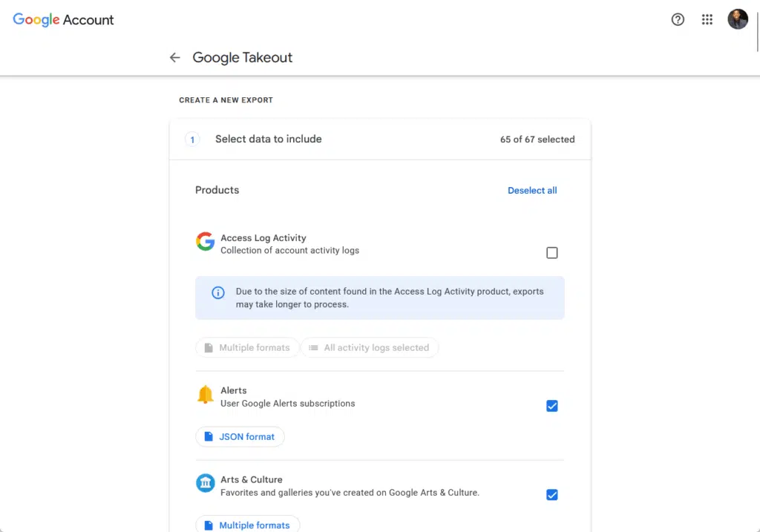Click the Google Account logo

pyautogui.click(x=63, y=20)
